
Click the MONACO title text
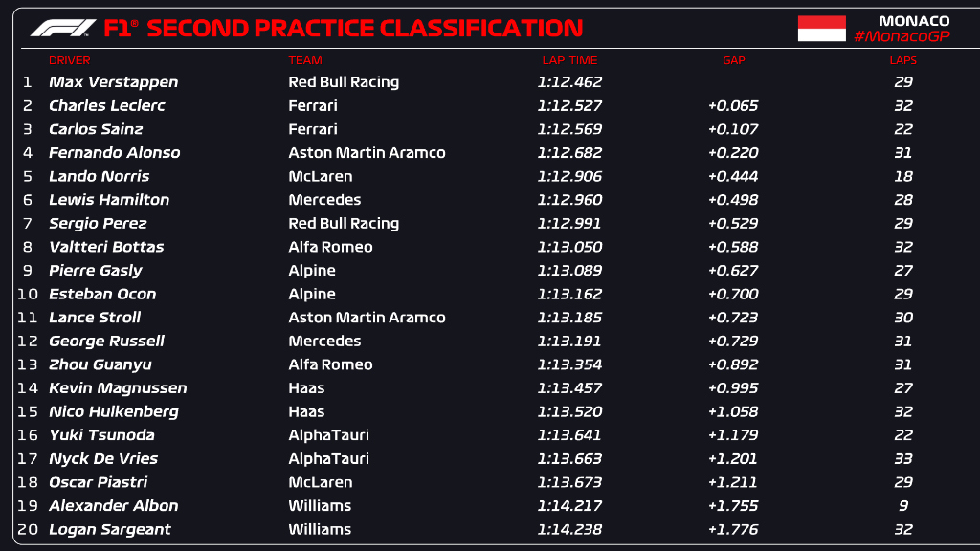tap(914, 20)
